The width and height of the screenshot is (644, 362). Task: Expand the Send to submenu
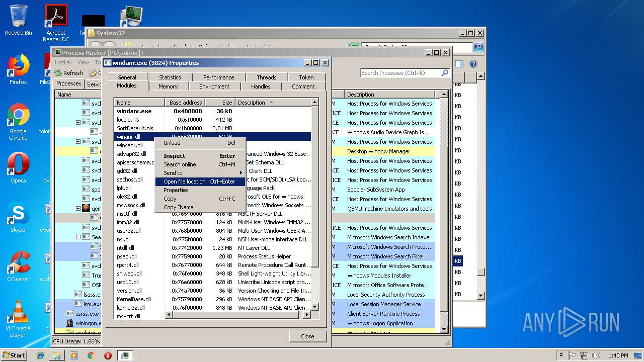200,173
